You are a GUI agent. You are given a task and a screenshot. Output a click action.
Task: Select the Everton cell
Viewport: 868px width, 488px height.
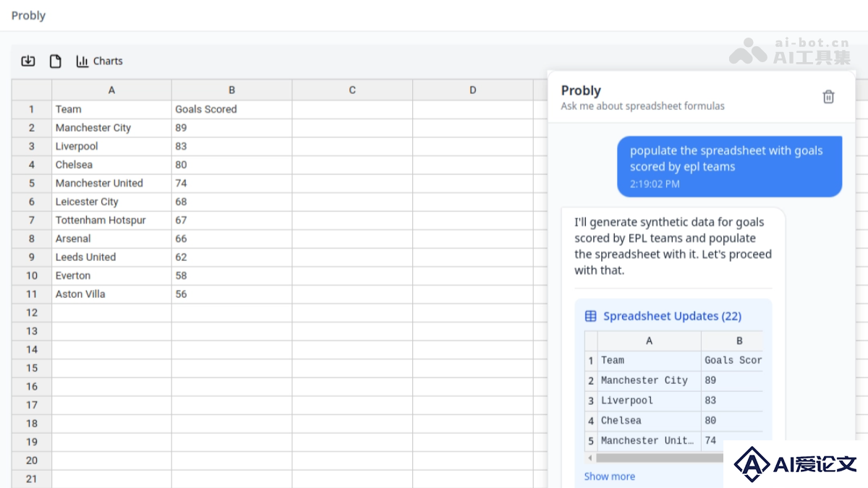tap(111, 275)
